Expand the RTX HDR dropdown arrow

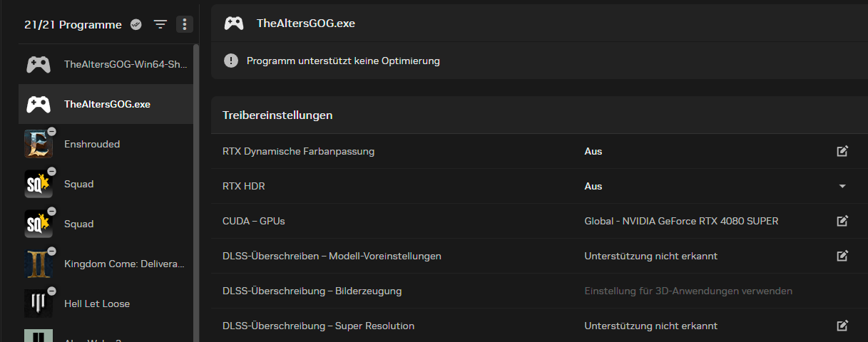(x=842, y=186)
